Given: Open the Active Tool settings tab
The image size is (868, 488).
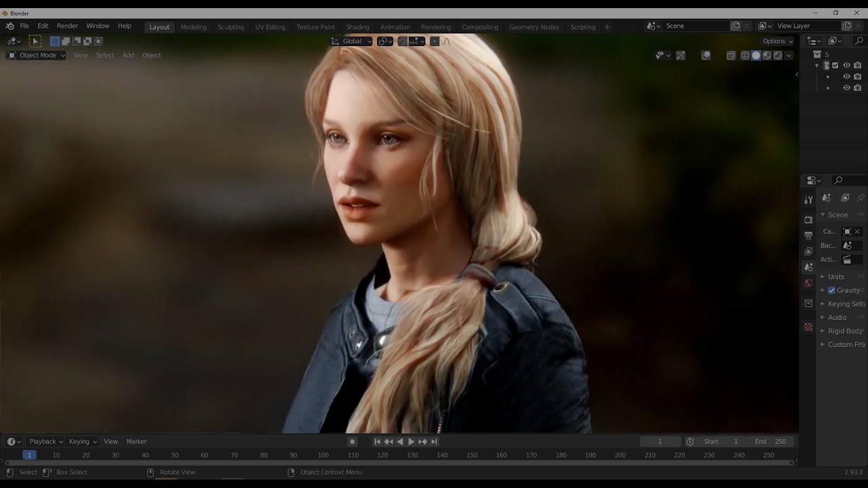Looking at the screenshot, I should click(808, 198).
